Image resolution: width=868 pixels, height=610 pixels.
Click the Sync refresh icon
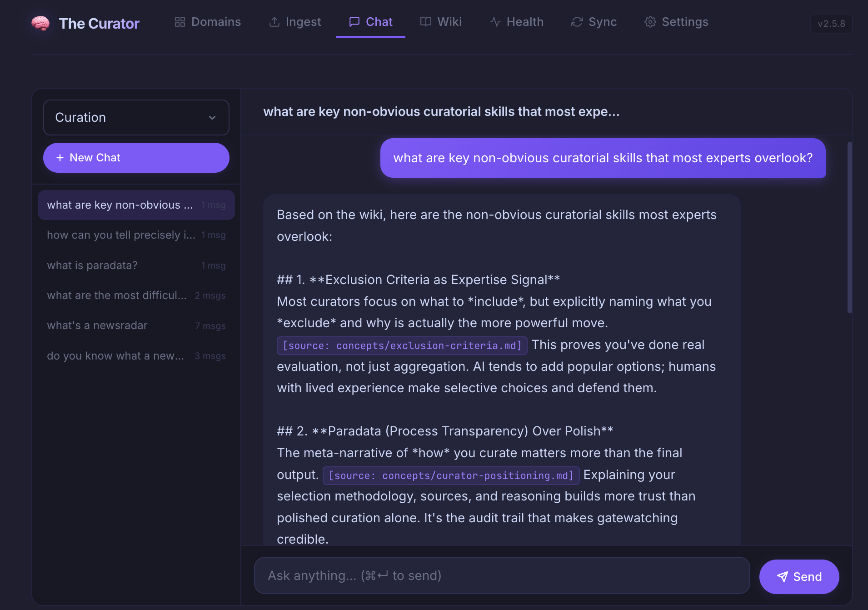(x=577, y=22)
